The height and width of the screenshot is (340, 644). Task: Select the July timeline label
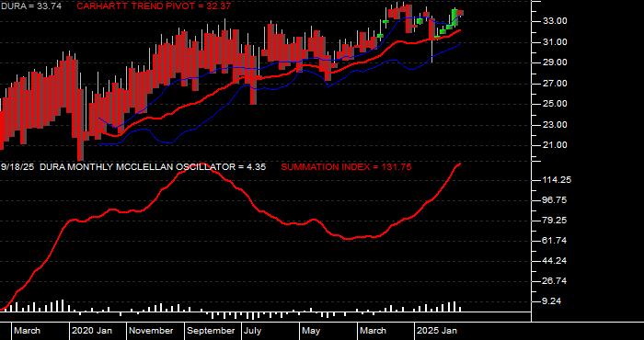click(x=253, y=331)
